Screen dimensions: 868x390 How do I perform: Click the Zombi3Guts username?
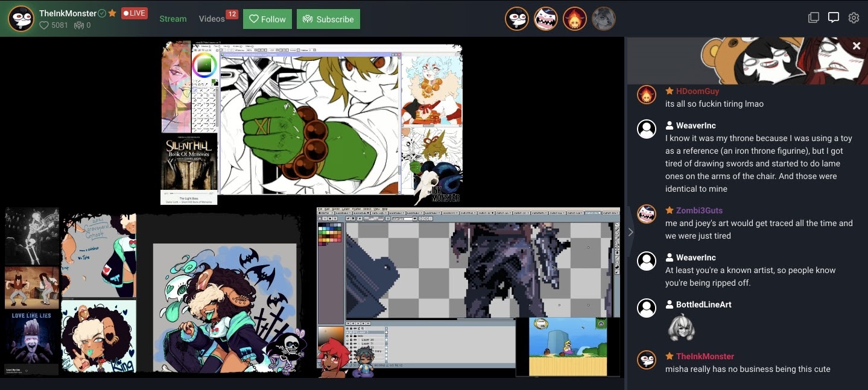pos(699,210)
